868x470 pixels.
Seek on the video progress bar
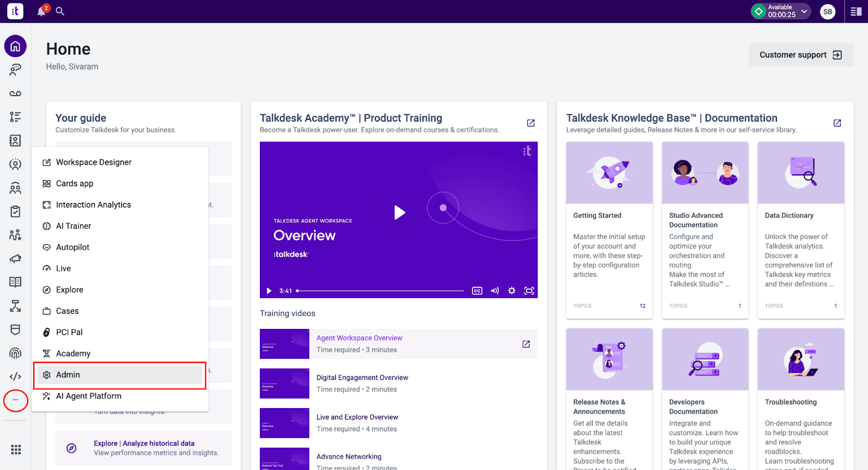(380, 291)
